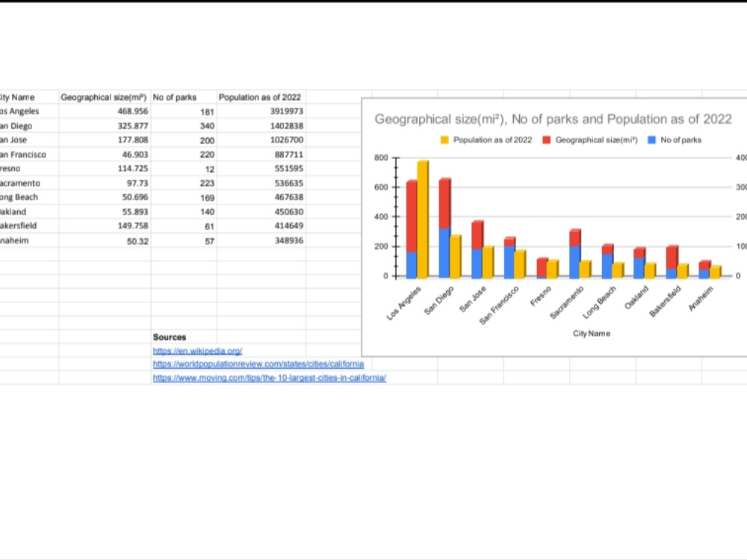This screenshot has height=560, width=747.
Task: Click the population cell 3919973
Action: 261,111
